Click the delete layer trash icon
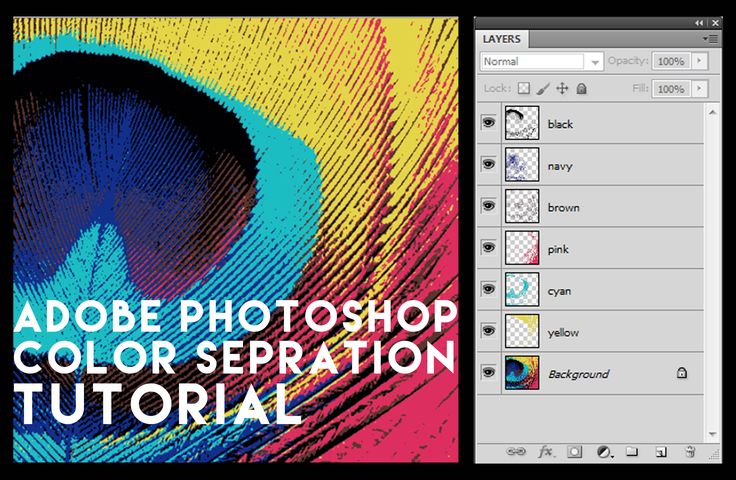Screen dimensions: 736x480 pyautogui.click(x=690, y=452)
